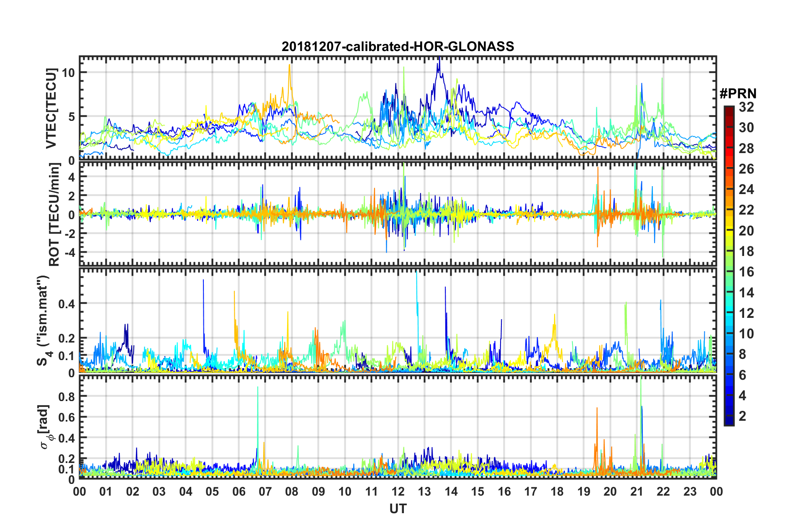The width and height of the screenshot is (796, 532).
Task: Select the ROT [TECU/min] y-axis label
Action: point(54,215)
